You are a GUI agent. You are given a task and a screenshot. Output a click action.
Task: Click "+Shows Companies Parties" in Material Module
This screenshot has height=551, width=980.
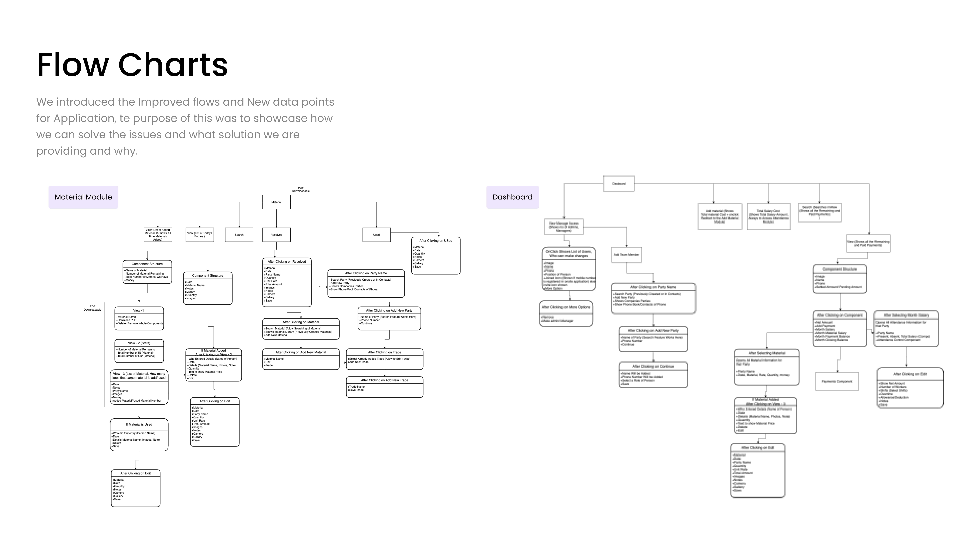pyautogui.click(x=346, y=286)
